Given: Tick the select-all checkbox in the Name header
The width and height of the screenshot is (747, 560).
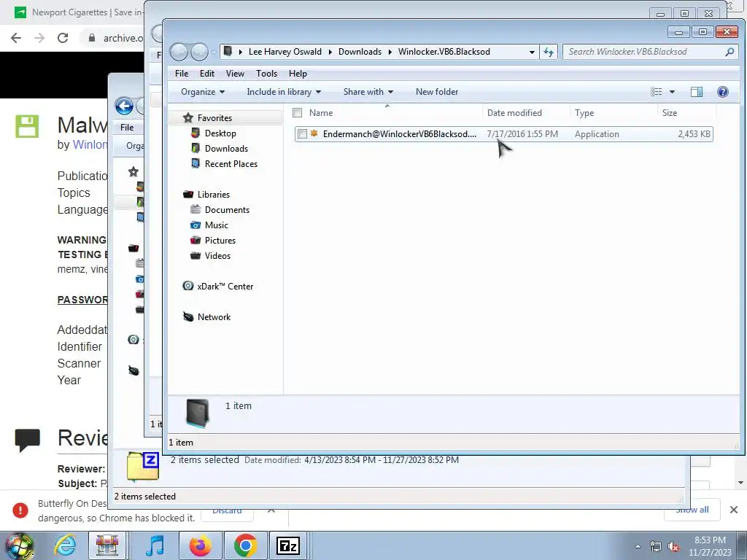Looking at the screenshot, I should coord(298,113).
